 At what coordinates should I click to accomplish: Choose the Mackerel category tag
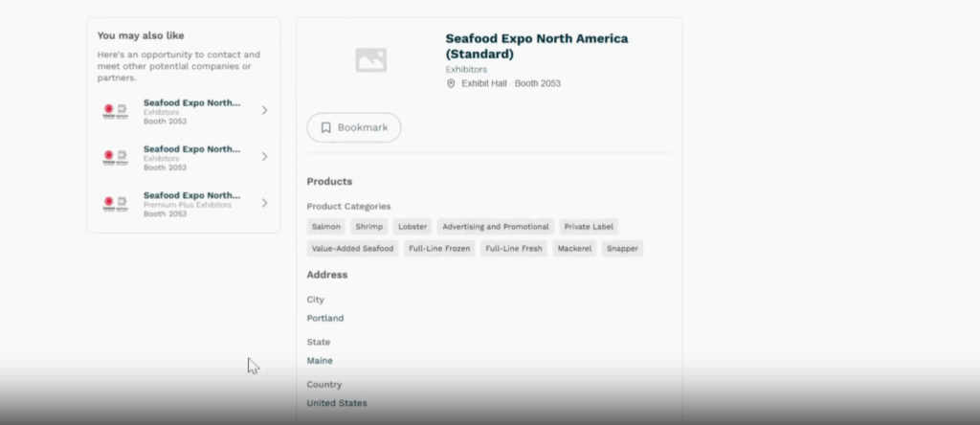574,249
